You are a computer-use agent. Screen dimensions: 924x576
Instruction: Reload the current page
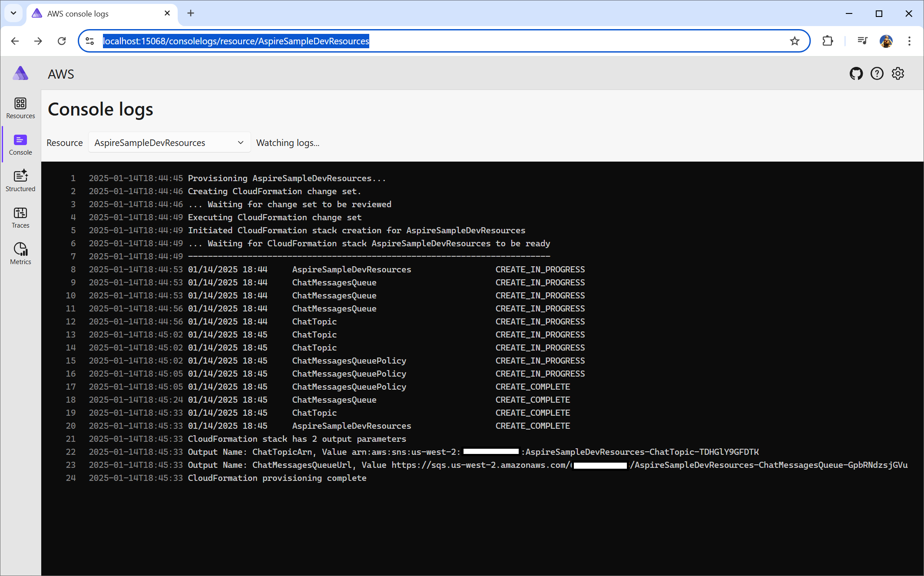62,41
